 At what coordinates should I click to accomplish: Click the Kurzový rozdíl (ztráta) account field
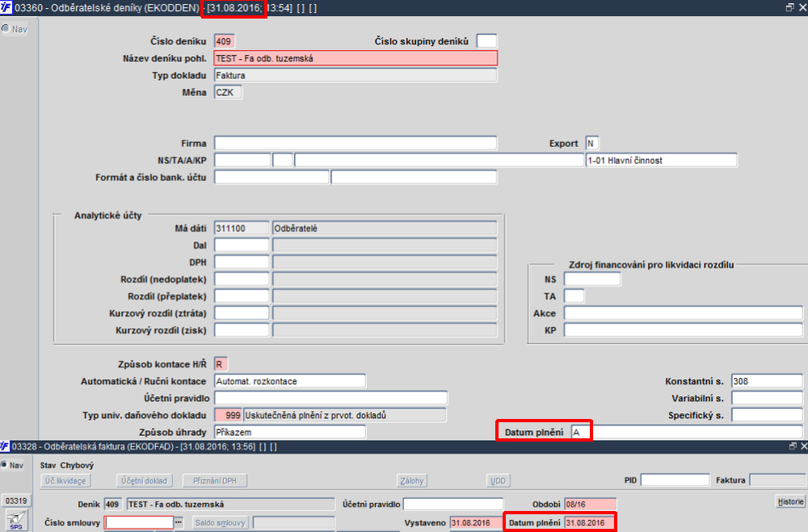click(242, 313)
